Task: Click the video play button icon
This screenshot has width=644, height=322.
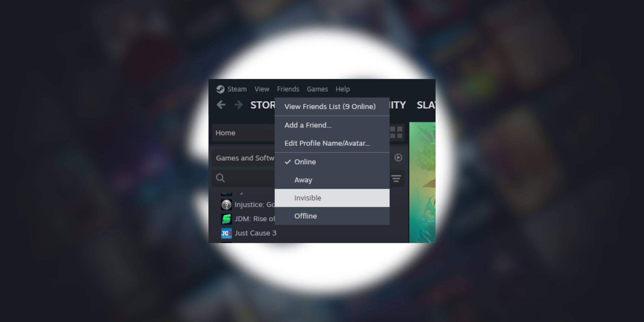Action: point(398,157)
